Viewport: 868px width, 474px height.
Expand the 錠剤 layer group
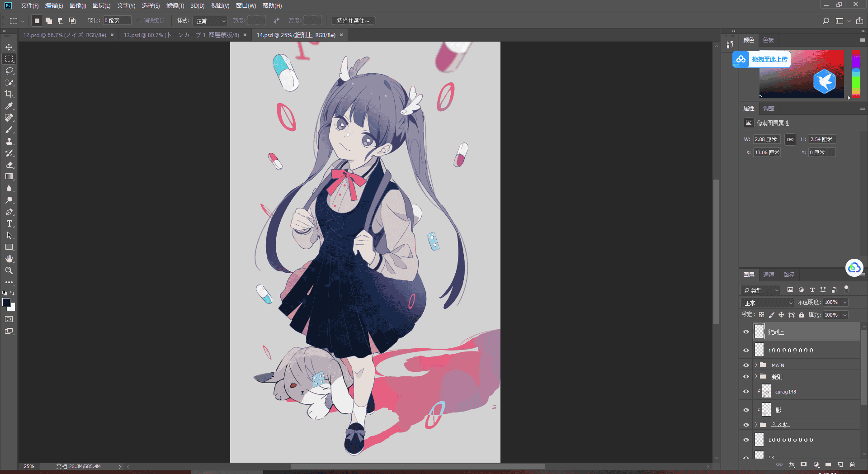point(756,376)
